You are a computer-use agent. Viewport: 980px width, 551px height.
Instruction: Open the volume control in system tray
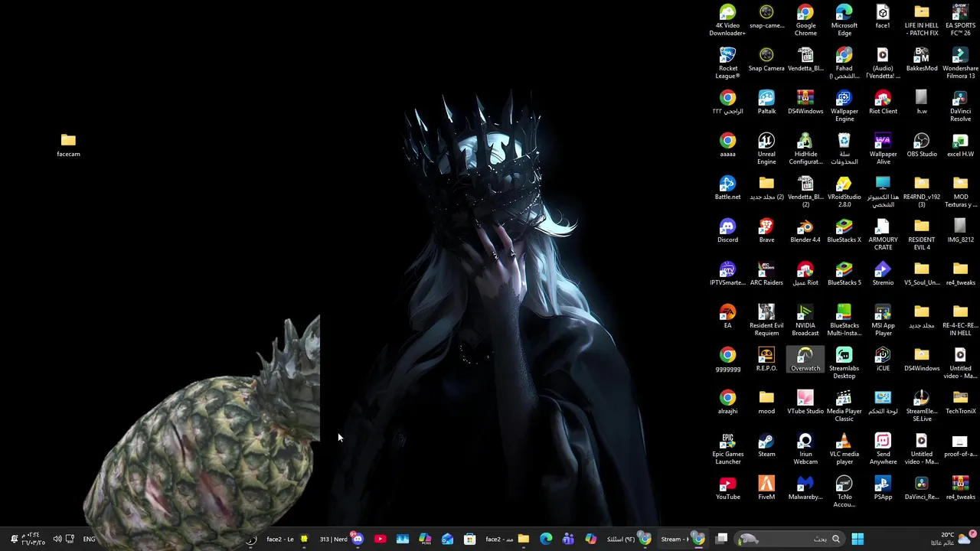tap(57, 539)
